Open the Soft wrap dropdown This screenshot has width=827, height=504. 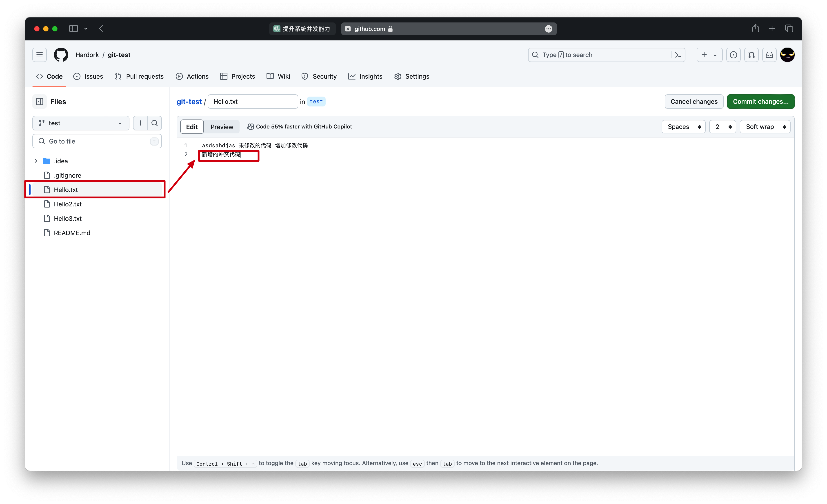765,127
